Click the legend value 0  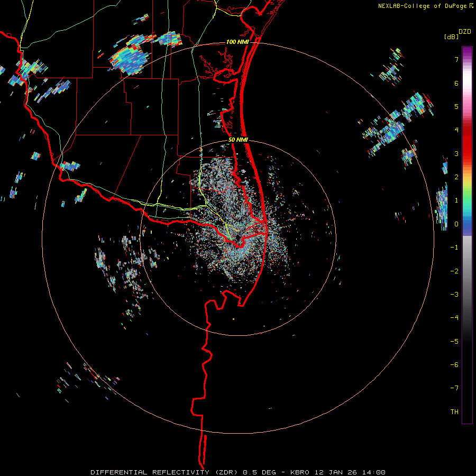456,224
